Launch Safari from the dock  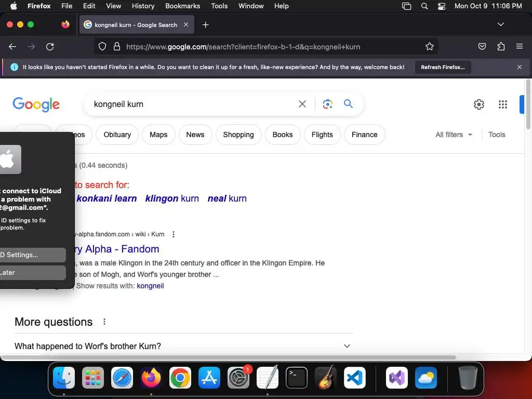[x=122, y=378]
